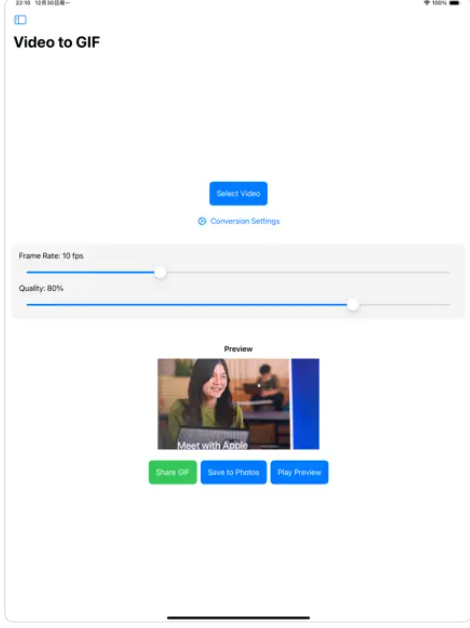Image resolution: width=470 pixels, height=628 pixels.
Task: Click the Select Video button
Action: tap(238, 193)
